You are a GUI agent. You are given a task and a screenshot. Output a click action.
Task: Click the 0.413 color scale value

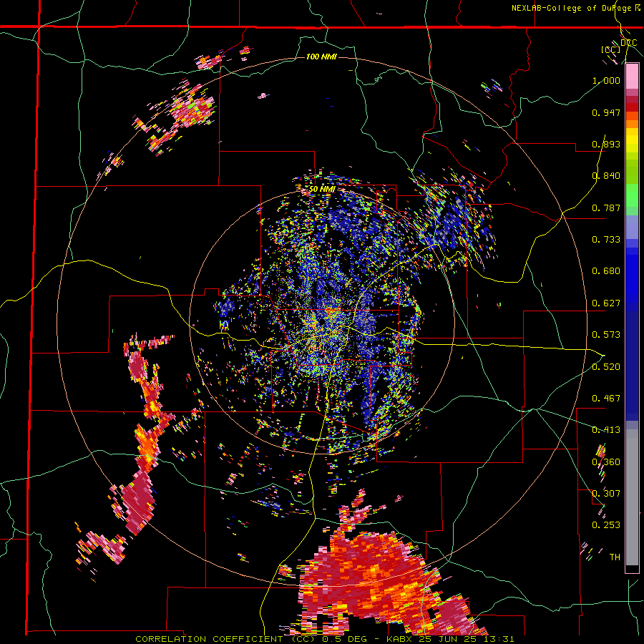pos(606,430)
